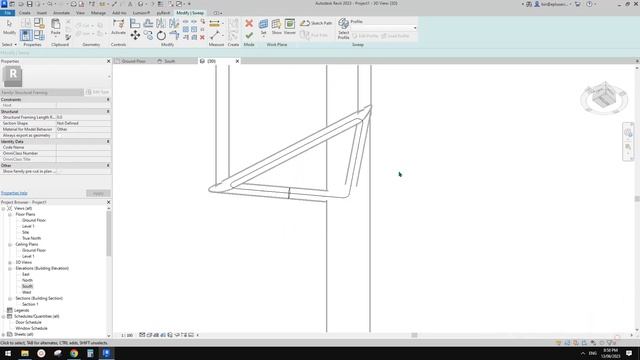The width and height of the screenshot is (640, 360).
Task: Select the Copy tool
Action: 148,36
